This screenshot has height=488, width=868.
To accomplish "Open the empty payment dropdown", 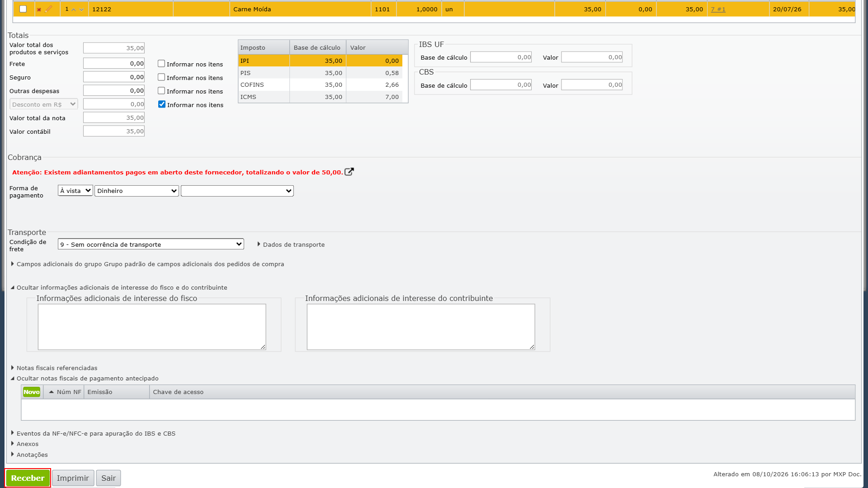I will click(x=237, y=191).
